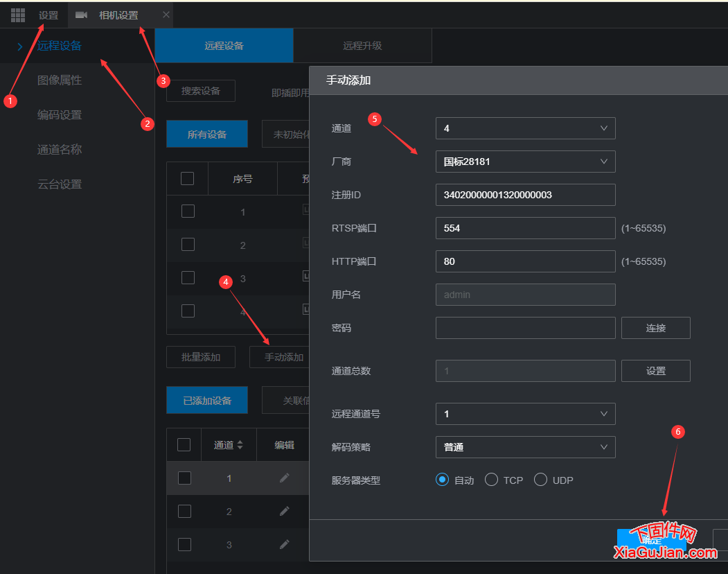Click the 连接 button beside password
Image resolution: width=728 pixels, height=574 pixels.
[x=655, y=328]
